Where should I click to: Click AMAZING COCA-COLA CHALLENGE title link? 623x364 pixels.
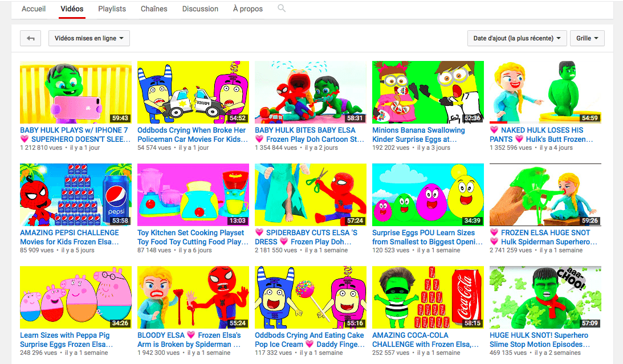point(425,340)
